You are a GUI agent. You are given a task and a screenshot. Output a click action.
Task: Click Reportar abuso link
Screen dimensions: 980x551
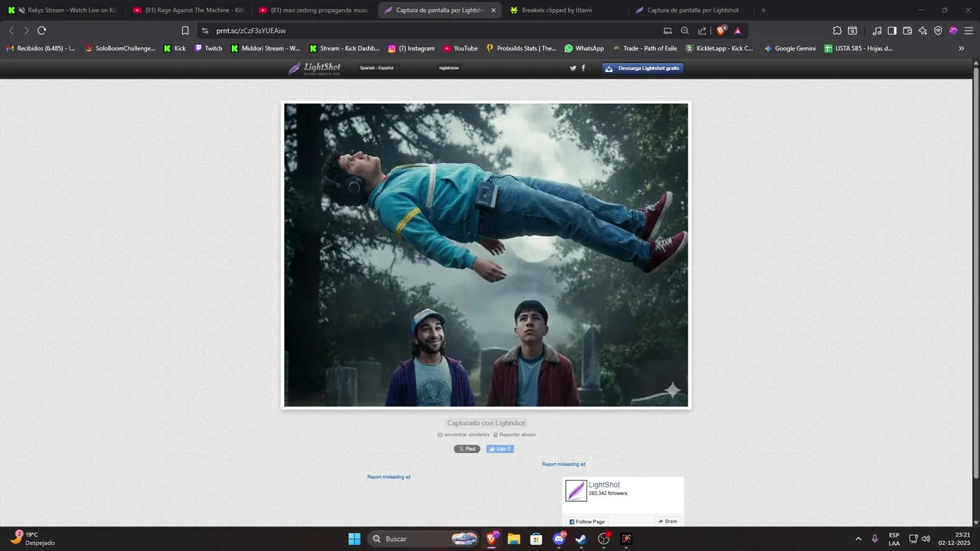point(514,435)
